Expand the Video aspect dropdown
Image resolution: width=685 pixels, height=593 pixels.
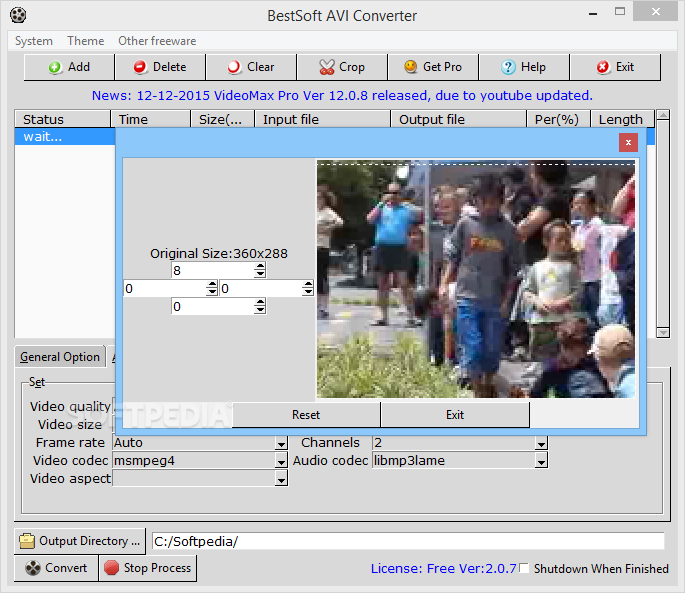pos(281,479)
